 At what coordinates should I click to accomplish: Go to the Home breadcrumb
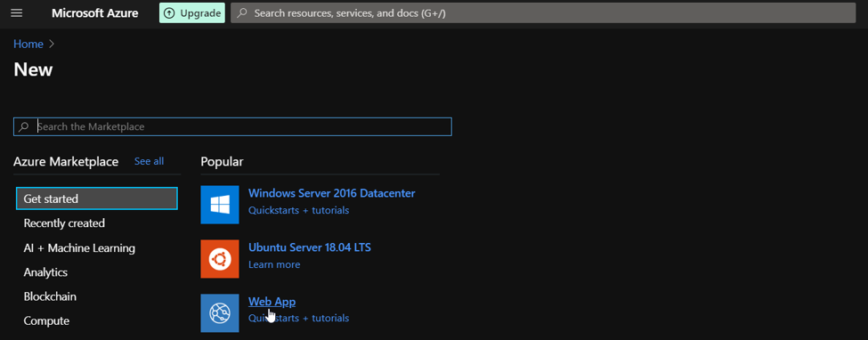28,45
